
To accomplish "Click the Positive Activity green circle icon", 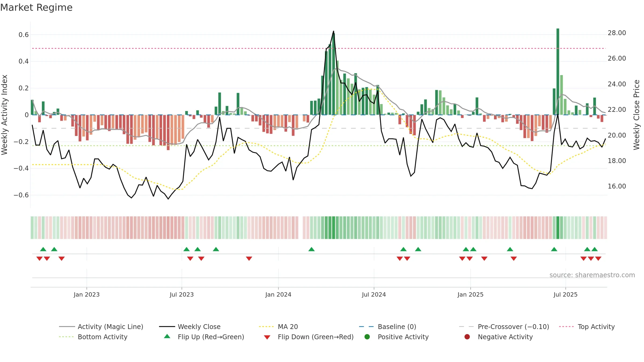I will [x=367, y=337].
